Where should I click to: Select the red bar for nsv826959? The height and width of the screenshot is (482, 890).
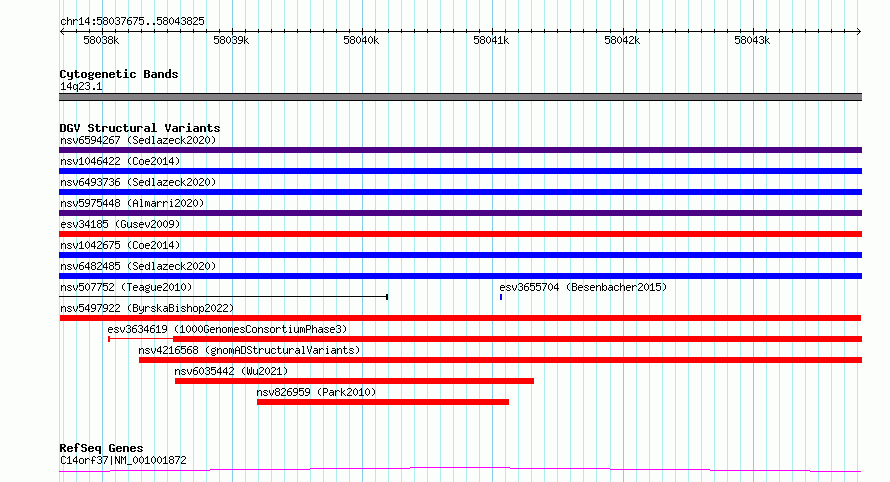click(x=383, y=402)
